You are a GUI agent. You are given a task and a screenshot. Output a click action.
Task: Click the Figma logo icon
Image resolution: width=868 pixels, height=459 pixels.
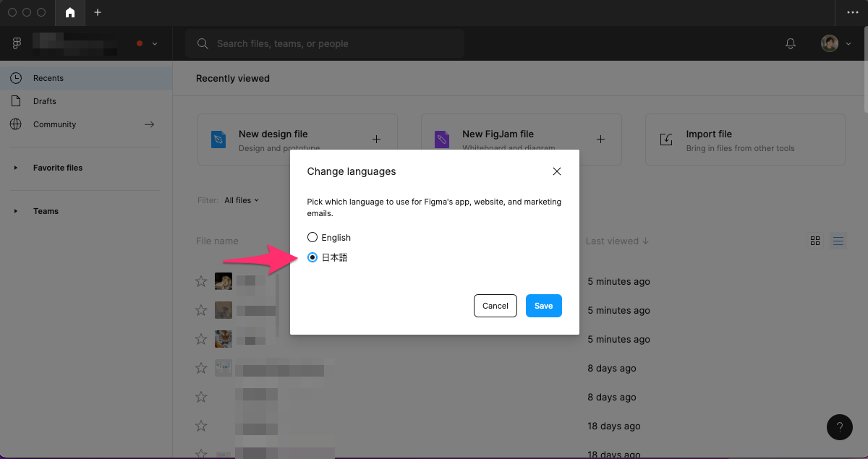[17, 43]
